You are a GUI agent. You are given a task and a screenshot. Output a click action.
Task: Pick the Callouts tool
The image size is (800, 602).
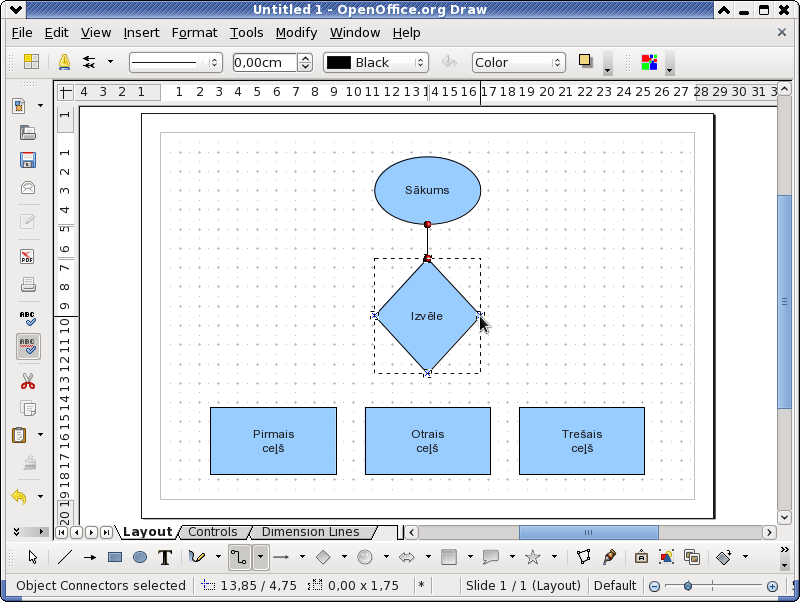tap(491, 557)
